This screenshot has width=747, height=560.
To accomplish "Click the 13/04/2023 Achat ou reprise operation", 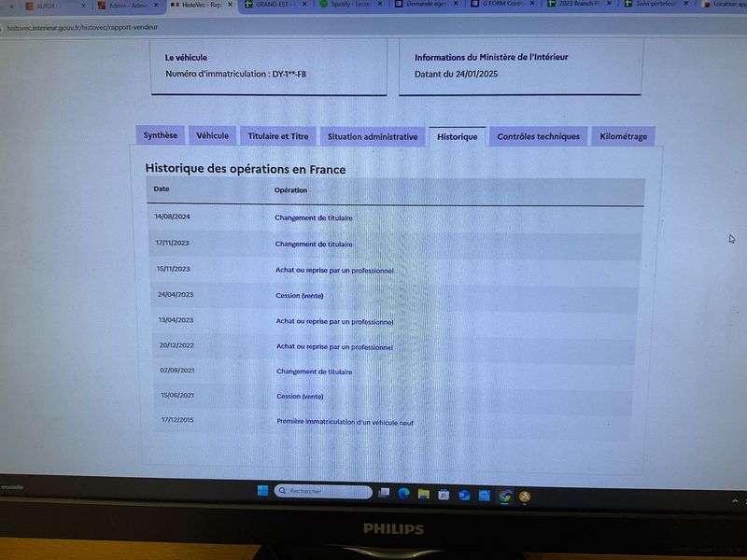I will (334, 321).
